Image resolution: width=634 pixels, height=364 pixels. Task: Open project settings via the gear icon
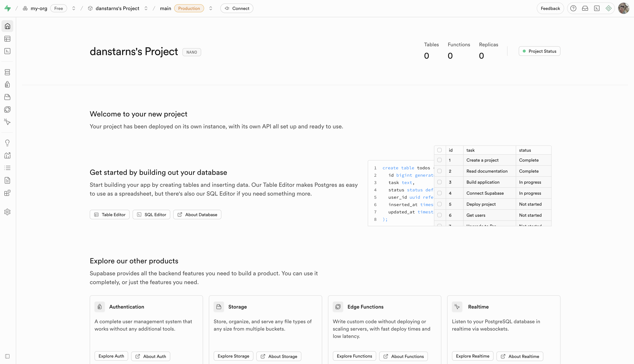(7, 212)
